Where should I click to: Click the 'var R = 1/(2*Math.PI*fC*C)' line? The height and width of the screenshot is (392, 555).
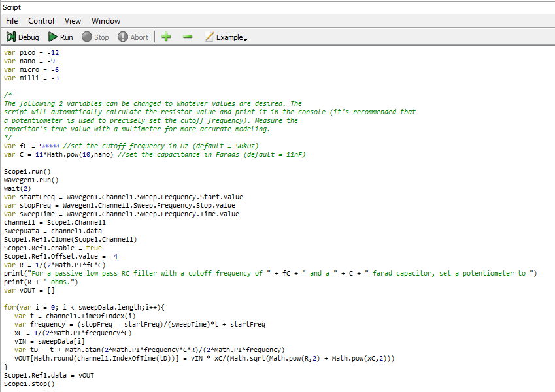tap(55, 265)
